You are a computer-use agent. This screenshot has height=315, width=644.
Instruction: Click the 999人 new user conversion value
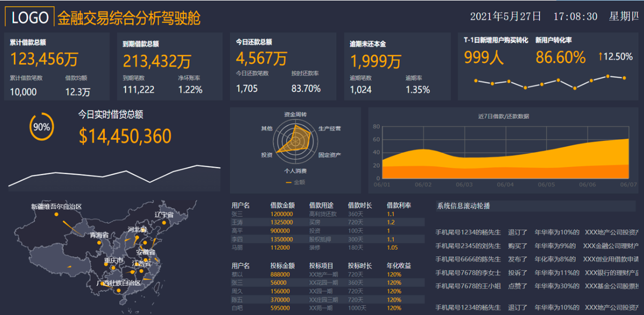click(x=484, y=57)
